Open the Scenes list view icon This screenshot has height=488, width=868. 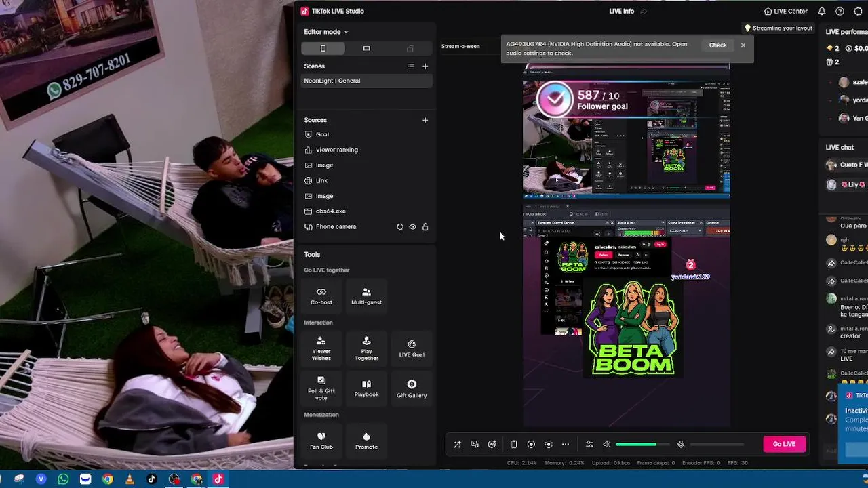click(x=410, y=66)
